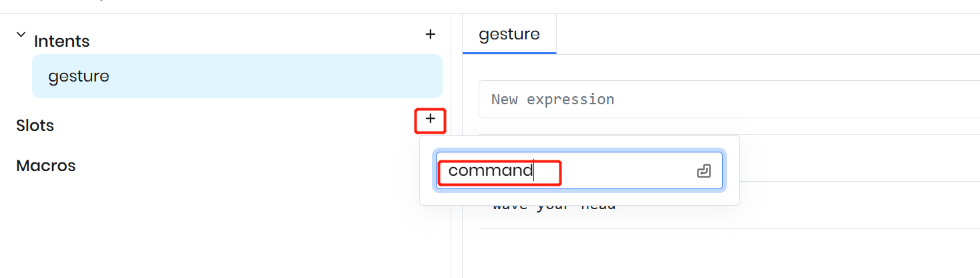The image size is (980, 278).
Task: Click the Slots label text
Action: (x=35, y=126)
